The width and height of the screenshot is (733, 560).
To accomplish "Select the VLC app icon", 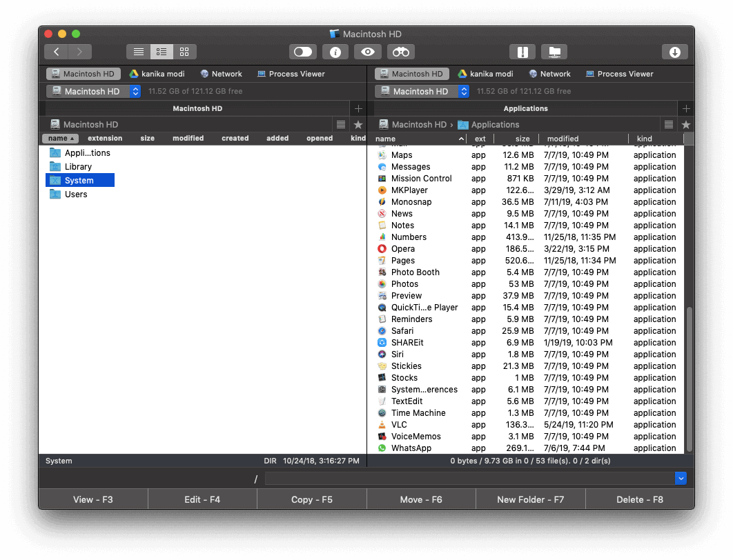I will 382,425.
